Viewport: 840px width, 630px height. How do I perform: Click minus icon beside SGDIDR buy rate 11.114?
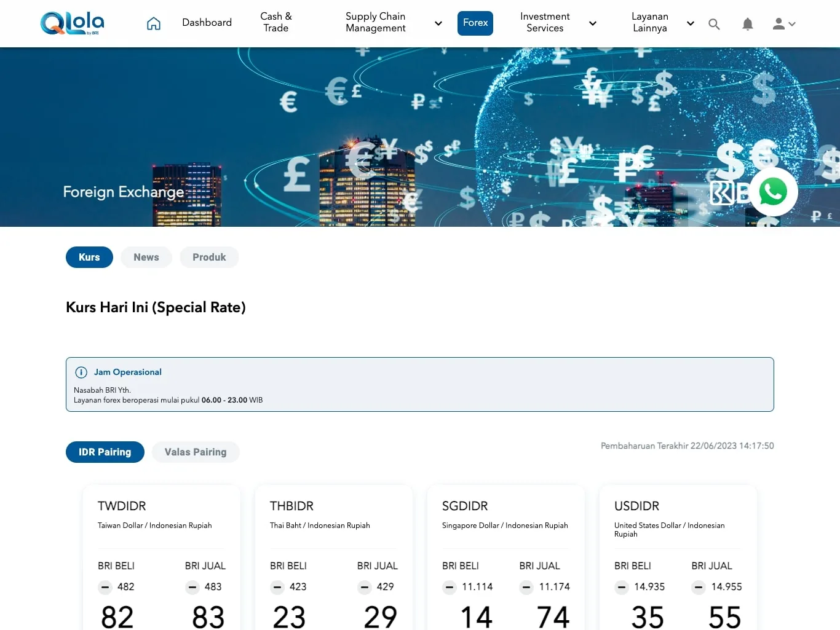pyautogui.click(x=450, y=587)
